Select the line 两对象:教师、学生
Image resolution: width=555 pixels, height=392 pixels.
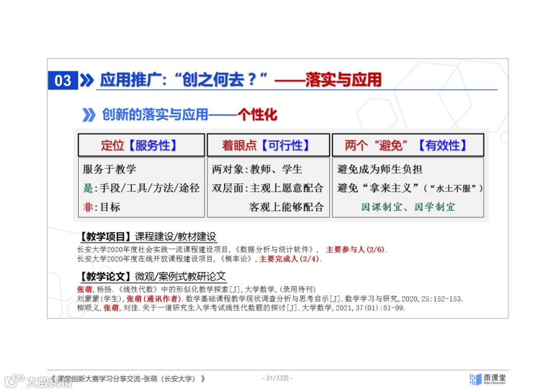pos(257,169)
